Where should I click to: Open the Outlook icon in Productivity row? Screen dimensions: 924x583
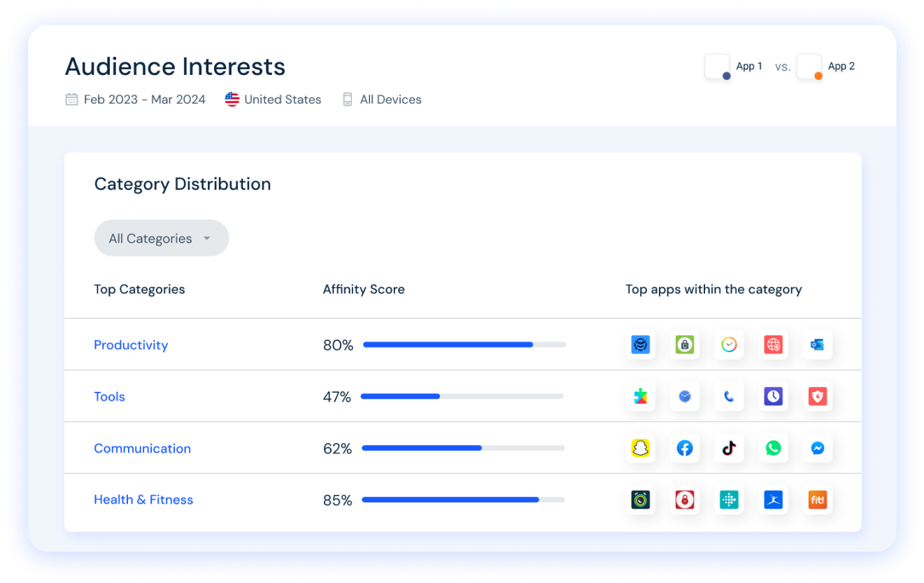[818, 344]
